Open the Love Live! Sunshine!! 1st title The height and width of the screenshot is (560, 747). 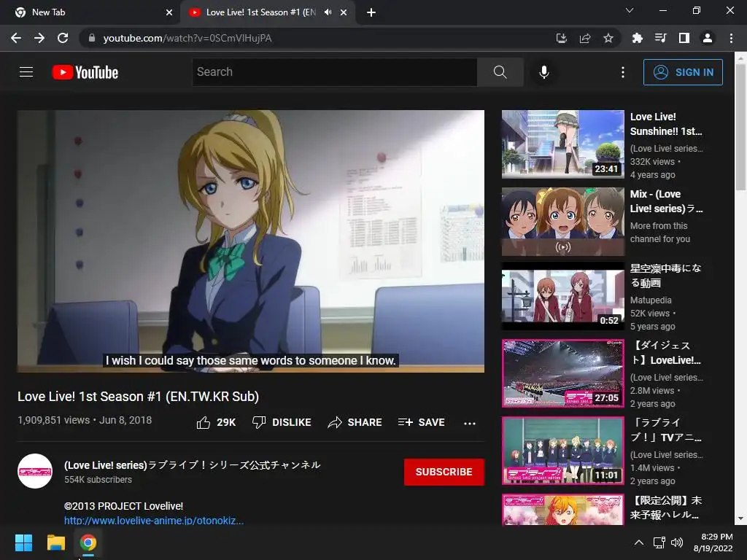666,124
